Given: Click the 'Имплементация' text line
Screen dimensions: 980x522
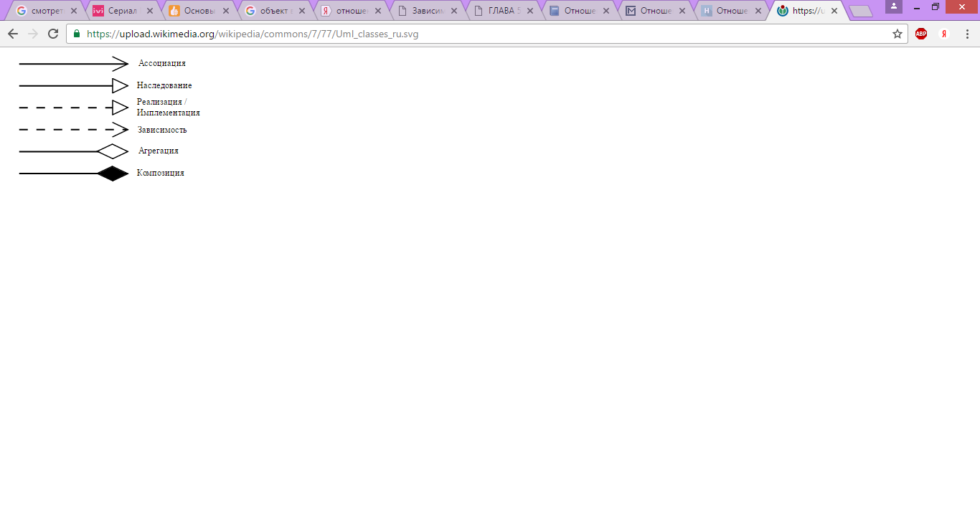Looking at the screenshot, I should coord(169,113).
